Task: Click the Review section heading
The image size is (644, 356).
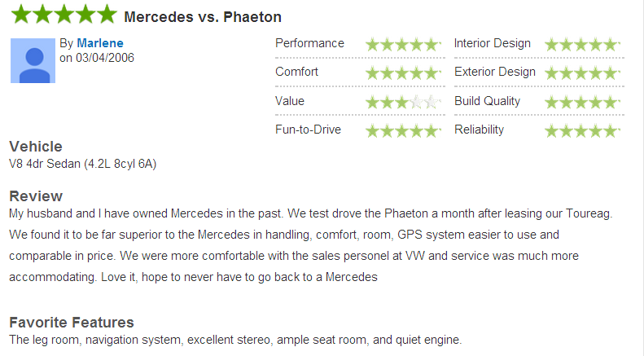Action: (x=36, y=196)
